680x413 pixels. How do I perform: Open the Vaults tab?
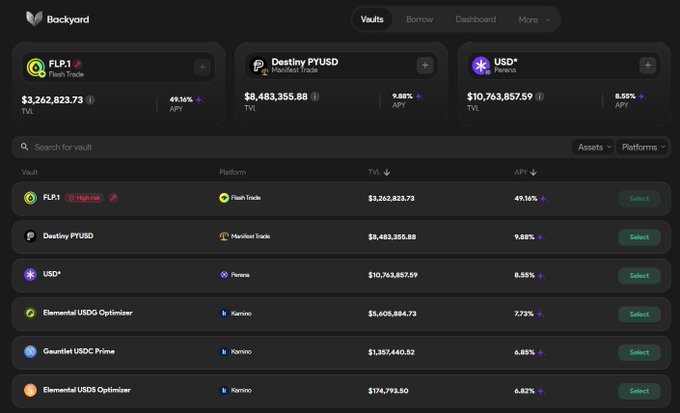click(372, 20)
